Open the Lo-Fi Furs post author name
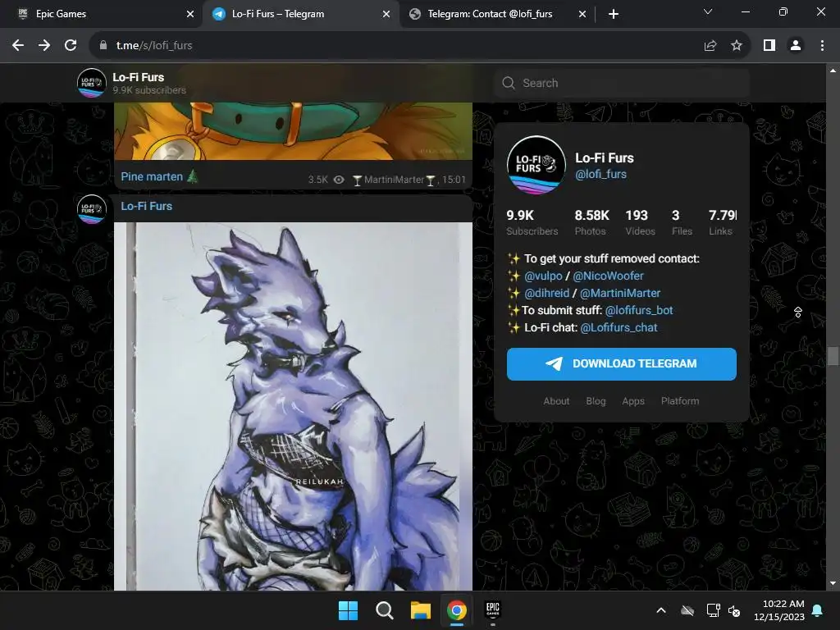This screenshot has height=630, width=840. (x=146, y=206)
